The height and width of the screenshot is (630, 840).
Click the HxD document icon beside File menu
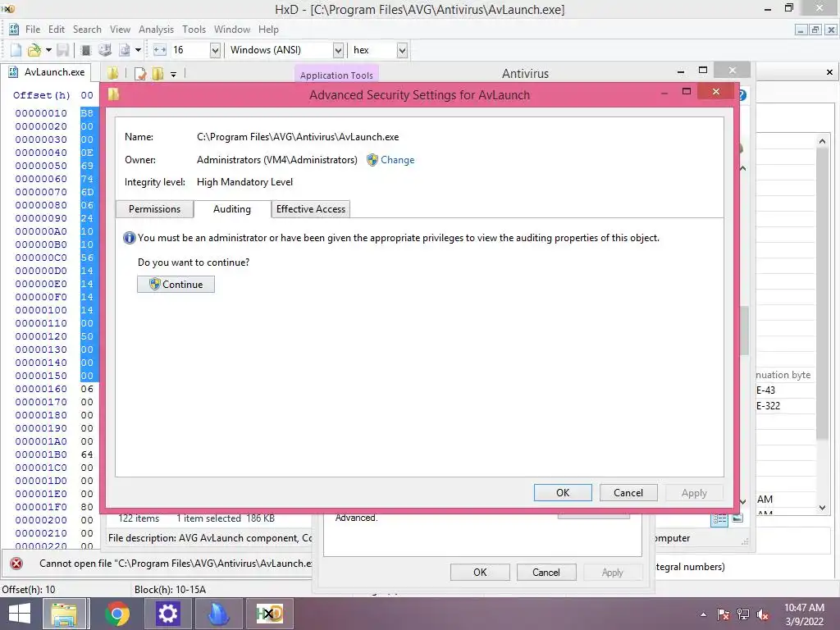coord(14,30)
